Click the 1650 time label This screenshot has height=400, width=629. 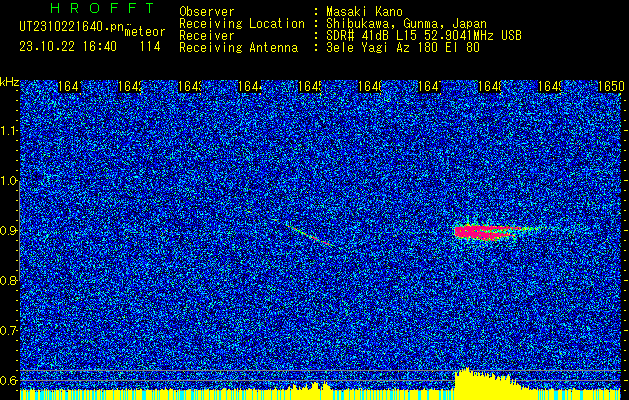[x=611, y=87]
